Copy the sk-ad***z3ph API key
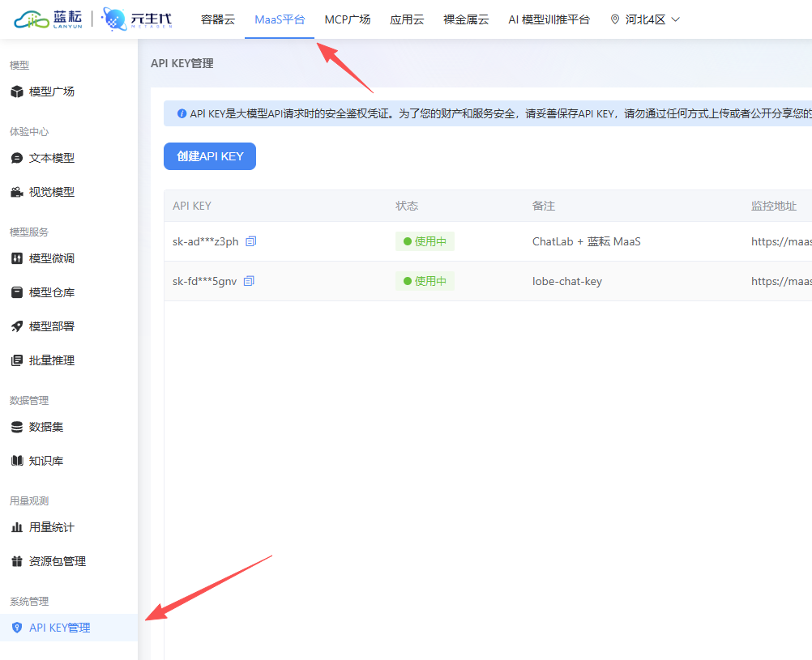The width and height of the screenshot is (812, 660). pos(250,241)
